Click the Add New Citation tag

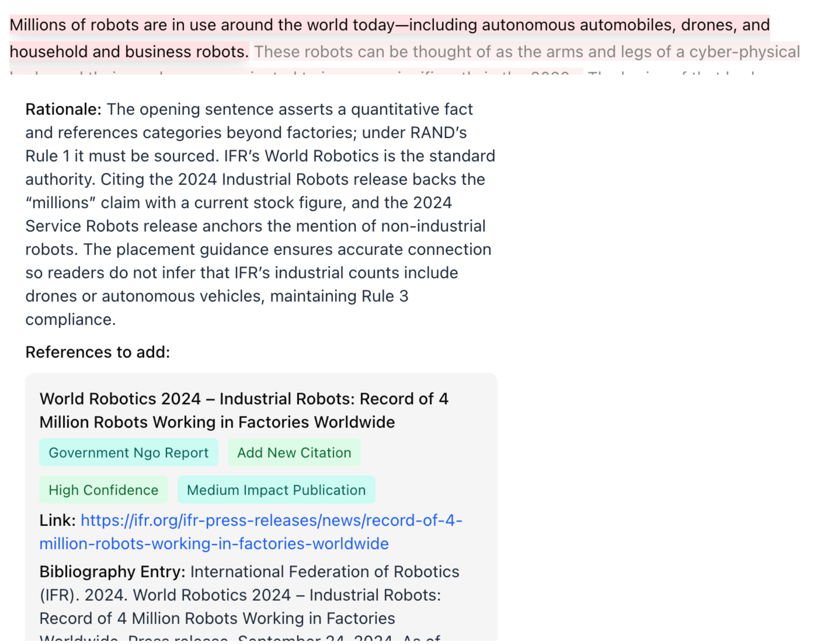point(294,453)
